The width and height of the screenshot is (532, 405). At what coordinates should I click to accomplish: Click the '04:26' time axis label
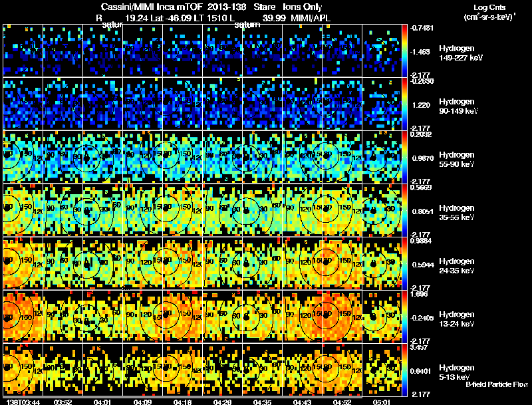[222, 402]
